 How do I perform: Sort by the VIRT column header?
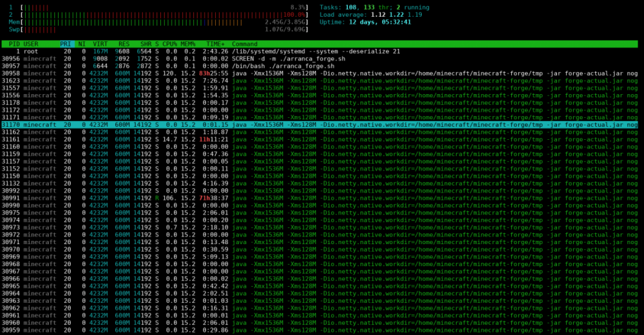point(100,44)
